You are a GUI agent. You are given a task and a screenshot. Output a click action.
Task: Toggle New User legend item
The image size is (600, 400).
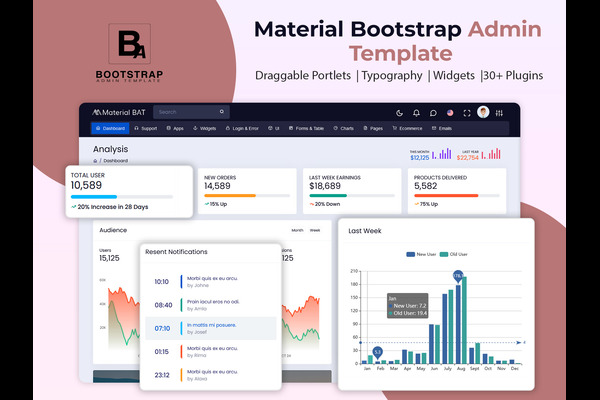(421, 254)
